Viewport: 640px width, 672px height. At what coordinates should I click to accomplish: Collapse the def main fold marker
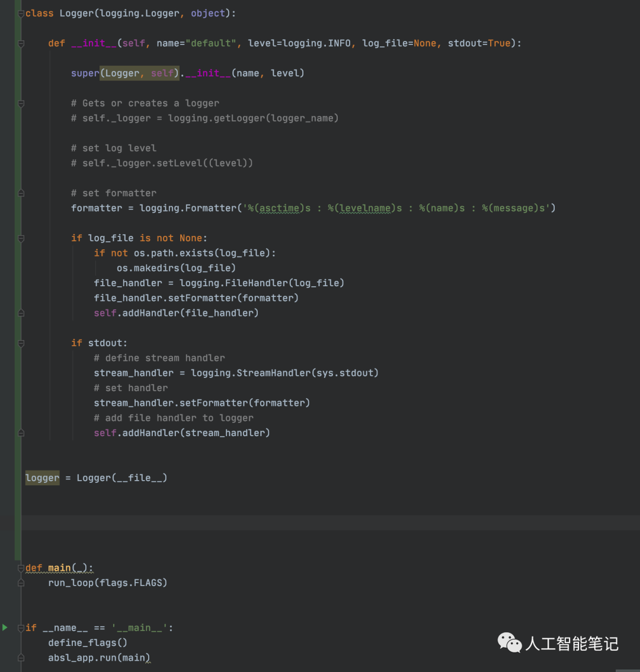pos(21,568)
